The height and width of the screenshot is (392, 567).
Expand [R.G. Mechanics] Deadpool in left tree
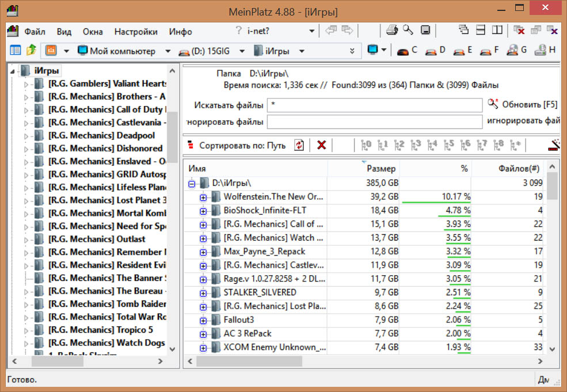pos(26,136)
